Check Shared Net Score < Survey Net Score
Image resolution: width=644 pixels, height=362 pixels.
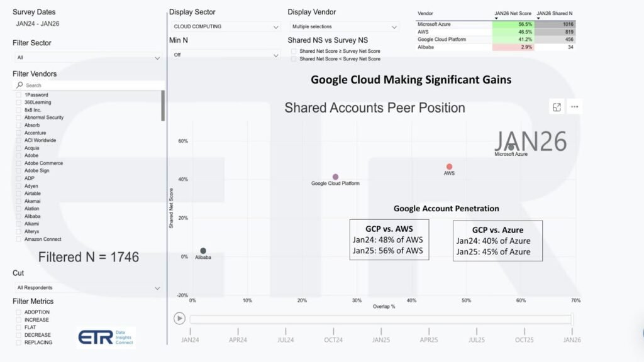coord(294,58)
